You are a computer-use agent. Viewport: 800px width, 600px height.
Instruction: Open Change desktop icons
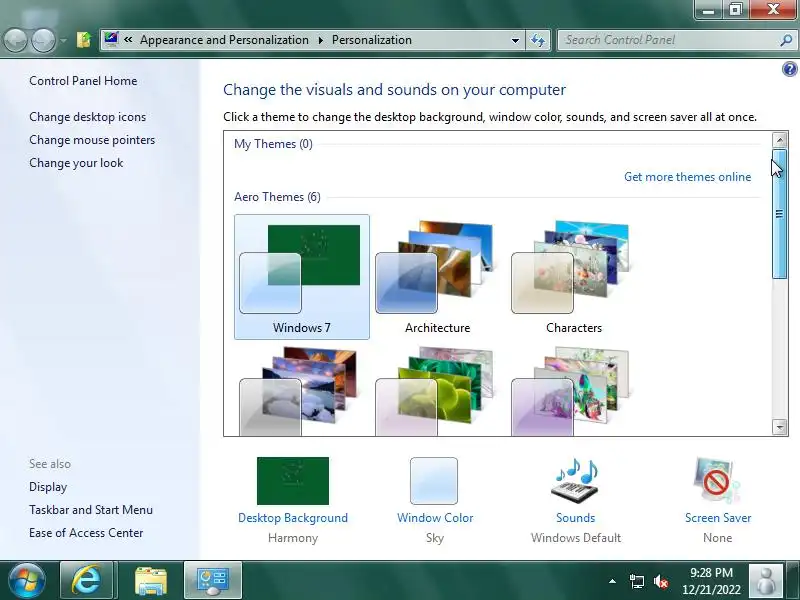(87, 117)
